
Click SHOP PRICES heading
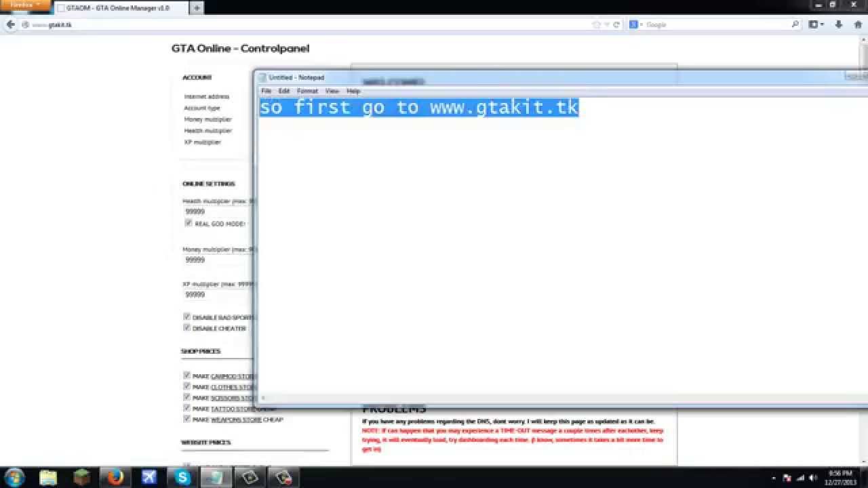pyautogui.click(x=201, y=351)
